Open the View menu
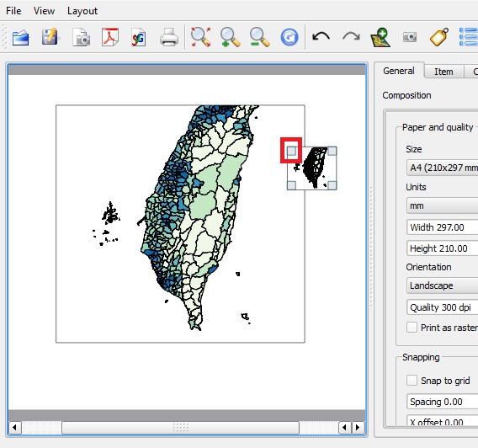This screenshot has width=478, height=448. tap(45, 11)
